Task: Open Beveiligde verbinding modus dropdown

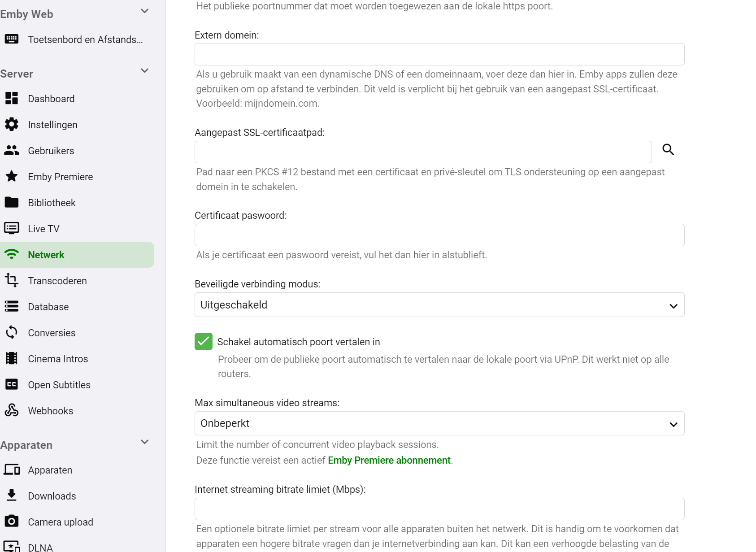Action: coord(439,305)
